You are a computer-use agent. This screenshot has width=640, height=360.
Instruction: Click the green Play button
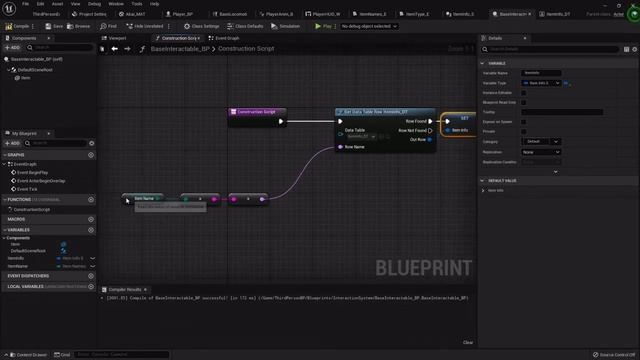(323, 26)
